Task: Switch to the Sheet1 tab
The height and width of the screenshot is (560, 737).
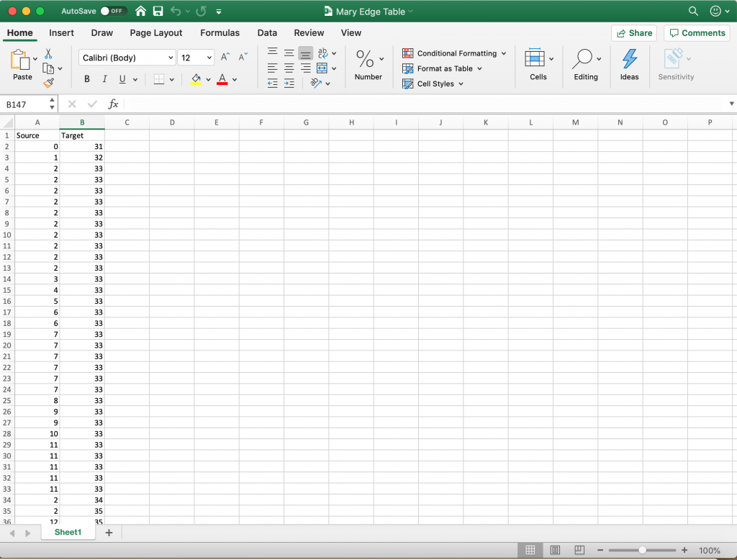Action: [x=68, y=533]
